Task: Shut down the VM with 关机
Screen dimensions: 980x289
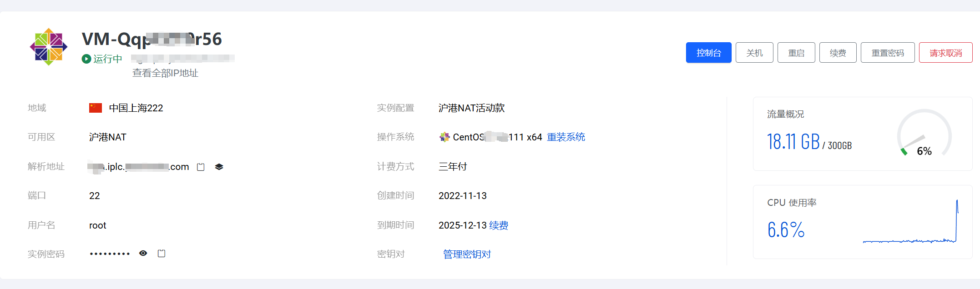Action: click(x=754, y=53)
